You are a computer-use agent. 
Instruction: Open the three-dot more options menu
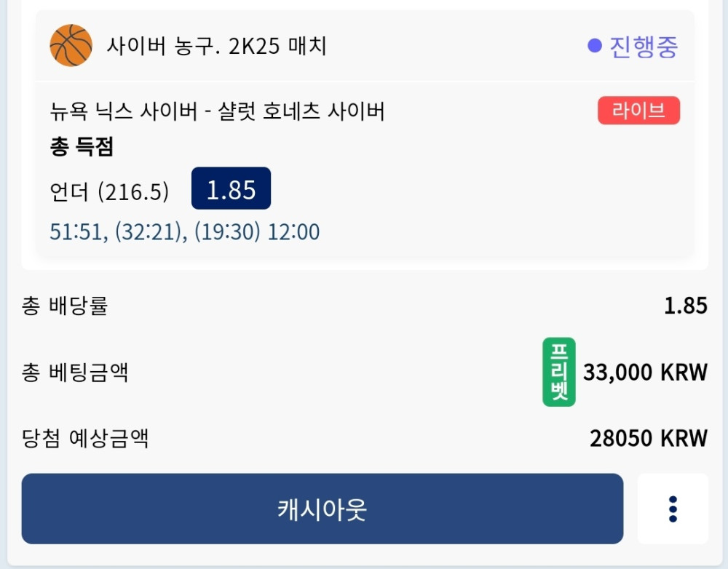[673, 509]
